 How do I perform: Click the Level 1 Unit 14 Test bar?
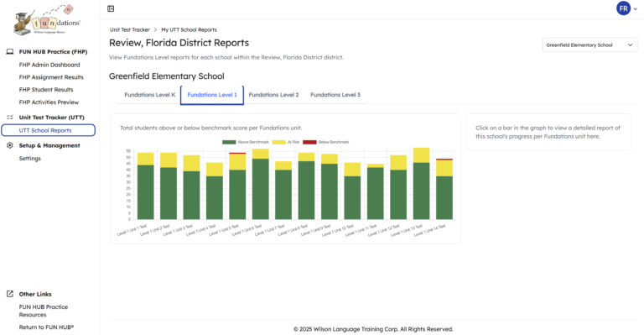[x=444, y=189]
